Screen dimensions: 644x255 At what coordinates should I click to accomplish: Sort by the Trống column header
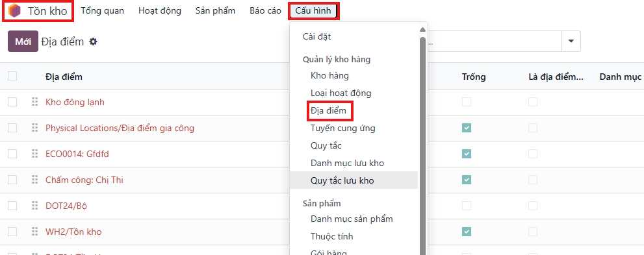click(474, 77)
